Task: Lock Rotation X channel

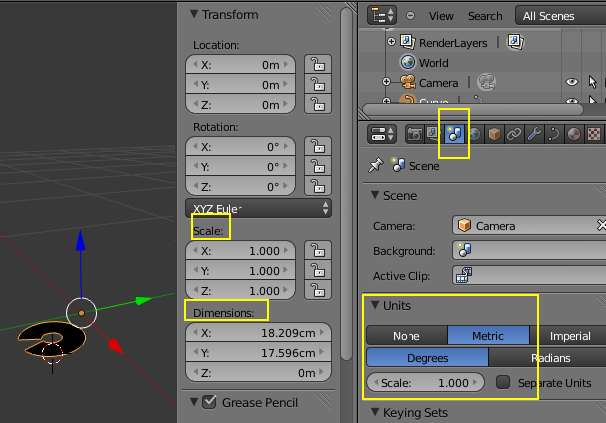Action: pyautogui.click(x=318, y=147)
